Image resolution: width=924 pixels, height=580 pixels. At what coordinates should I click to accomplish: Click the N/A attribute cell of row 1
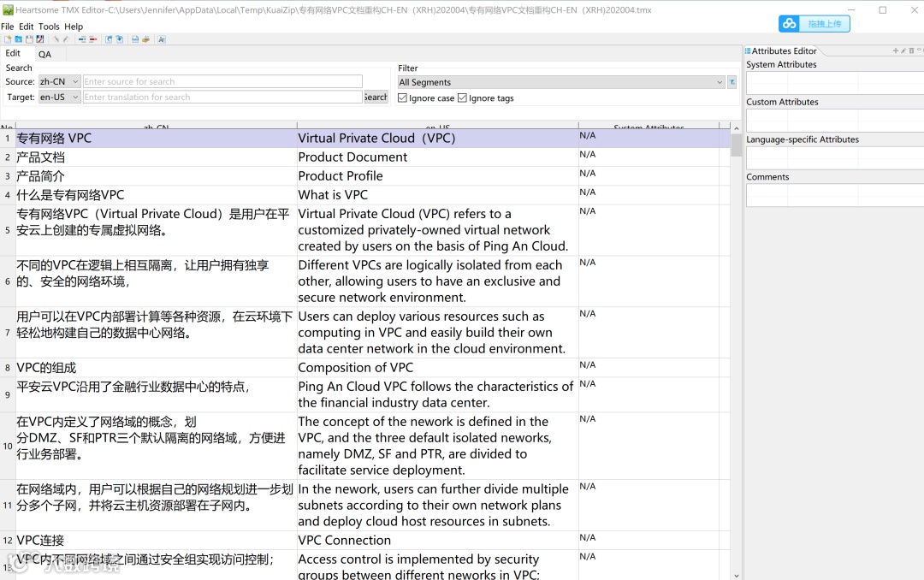649,138
